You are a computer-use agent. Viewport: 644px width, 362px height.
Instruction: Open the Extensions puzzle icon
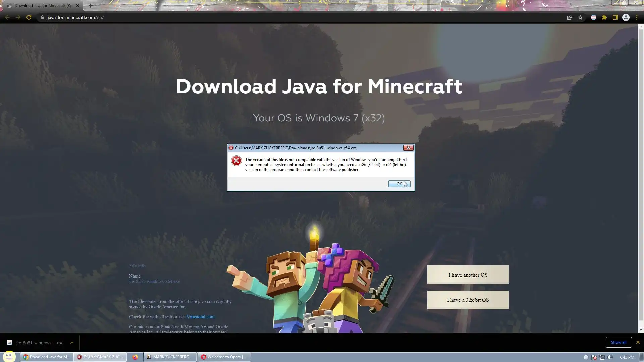604,17
